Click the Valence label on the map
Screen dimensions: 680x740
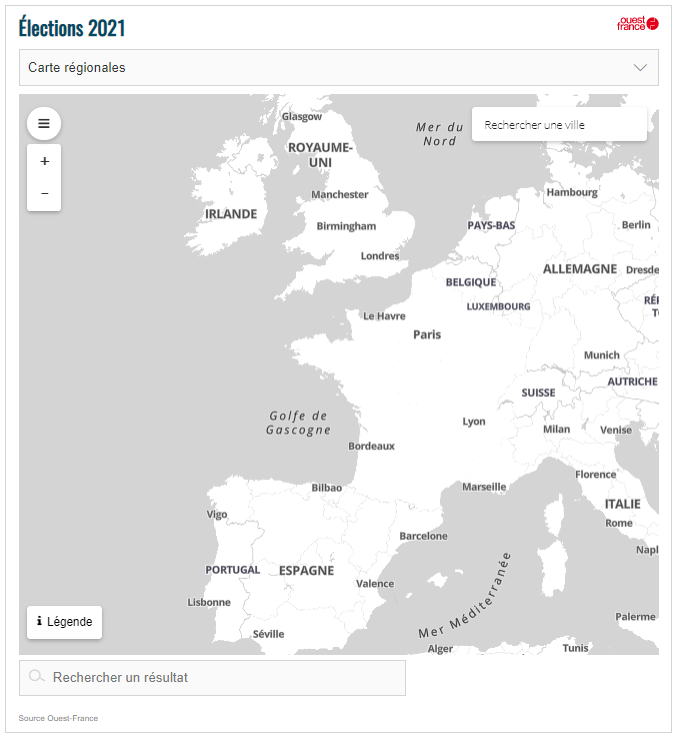[375, 584]
